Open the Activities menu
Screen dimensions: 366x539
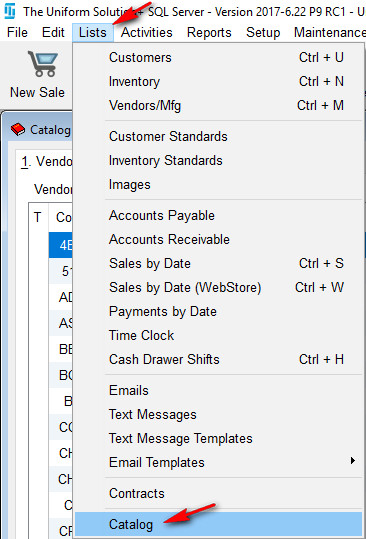[x=146, y=33]
